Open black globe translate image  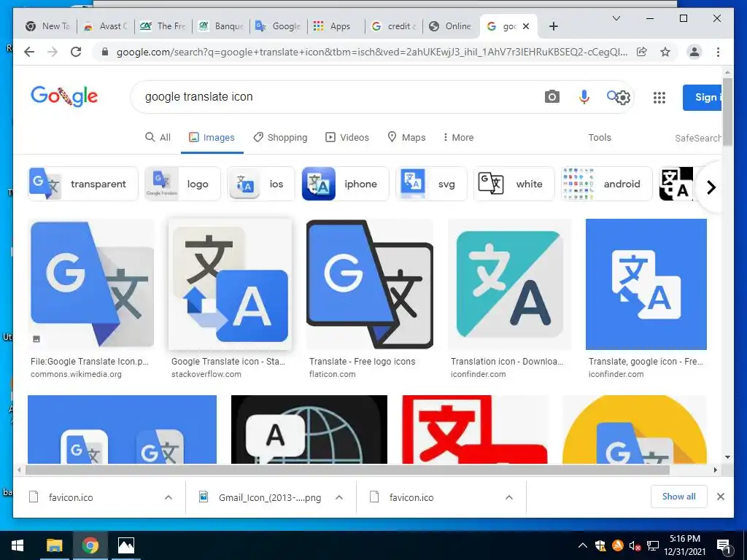pyautogui.click(x=309, y=429)
